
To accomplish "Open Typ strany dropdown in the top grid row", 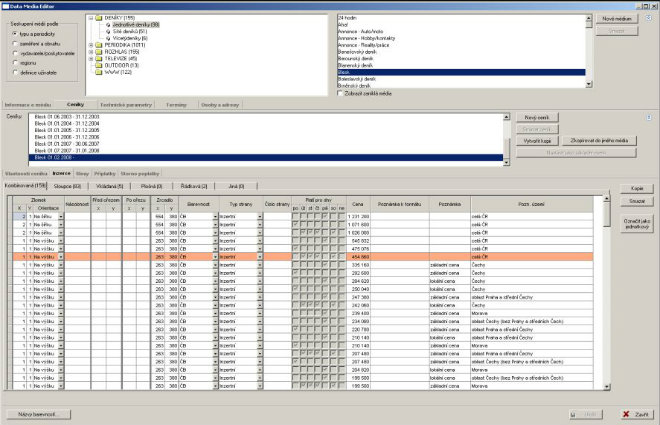I will (260, 216).
